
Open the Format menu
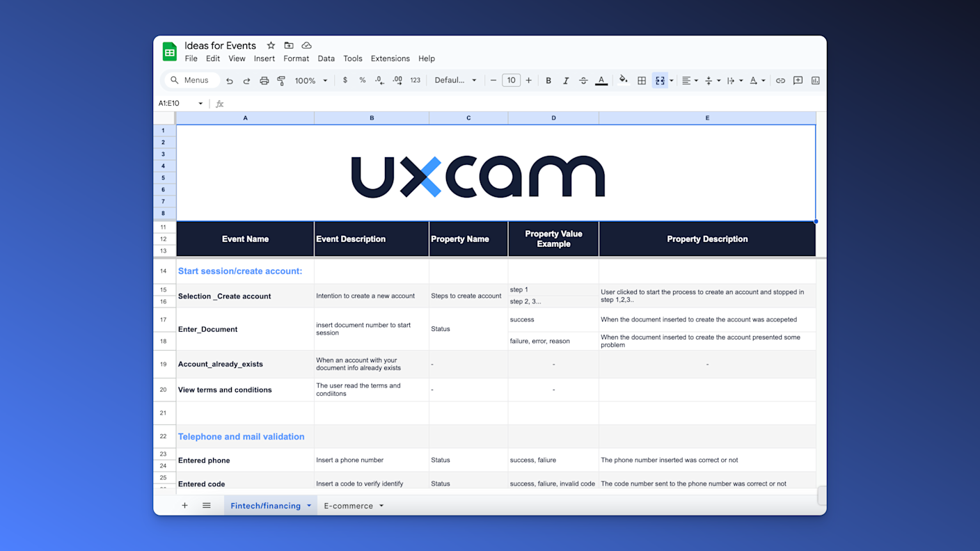[297, 59]
